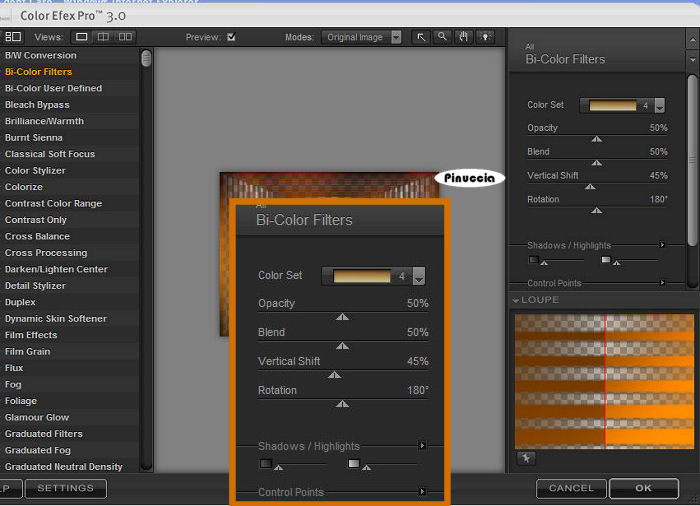Switch to split preview view
700x506 pixels.
pyautogui.click(x=103, y=37)
